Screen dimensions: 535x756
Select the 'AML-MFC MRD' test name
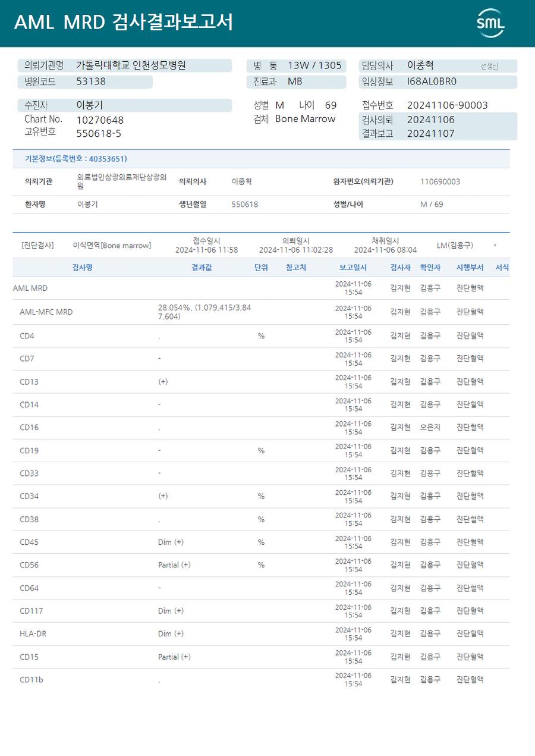(46, 312)
